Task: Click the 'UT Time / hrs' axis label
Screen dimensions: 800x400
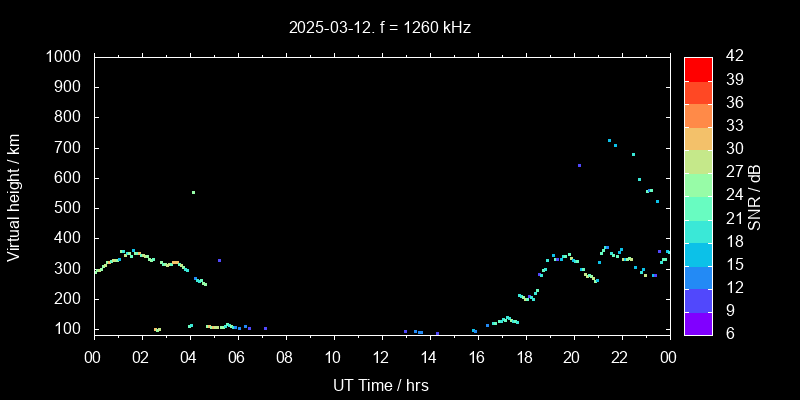Action: point(380,384)
